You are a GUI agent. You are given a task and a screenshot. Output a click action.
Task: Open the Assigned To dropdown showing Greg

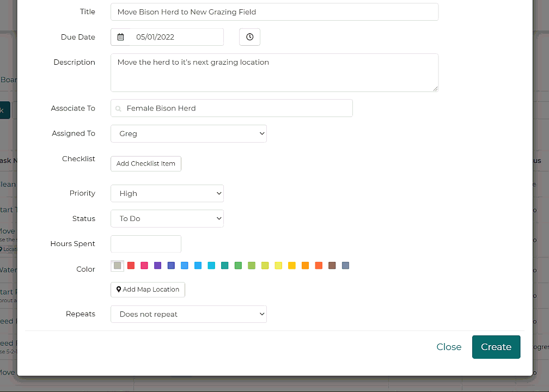pos(188,133)
